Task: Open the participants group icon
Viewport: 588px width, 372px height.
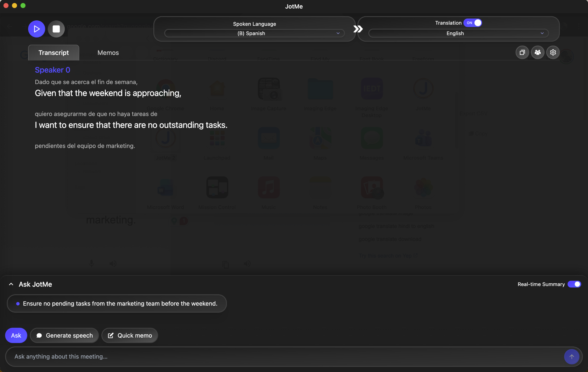Action: point(537,52)
